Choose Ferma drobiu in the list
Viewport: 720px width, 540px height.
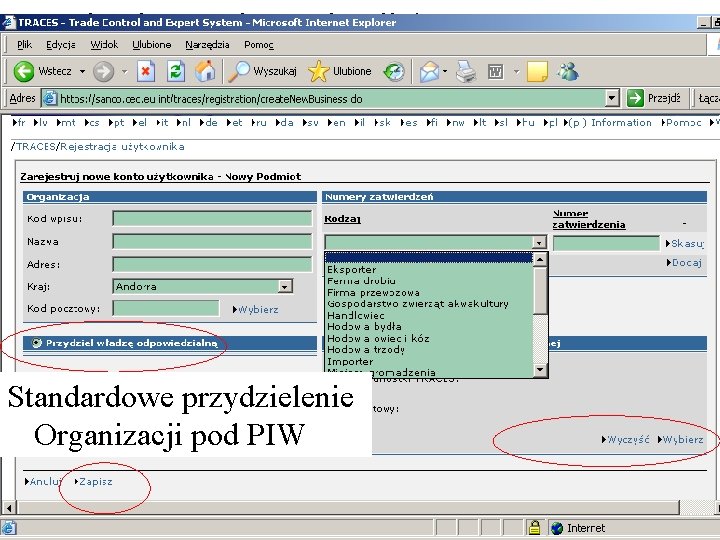[429, 281]
